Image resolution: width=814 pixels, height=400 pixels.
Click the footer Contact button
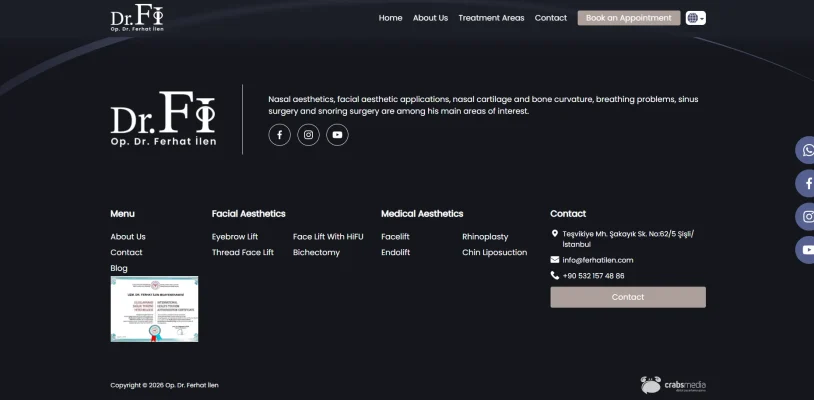tap(628, 297)
